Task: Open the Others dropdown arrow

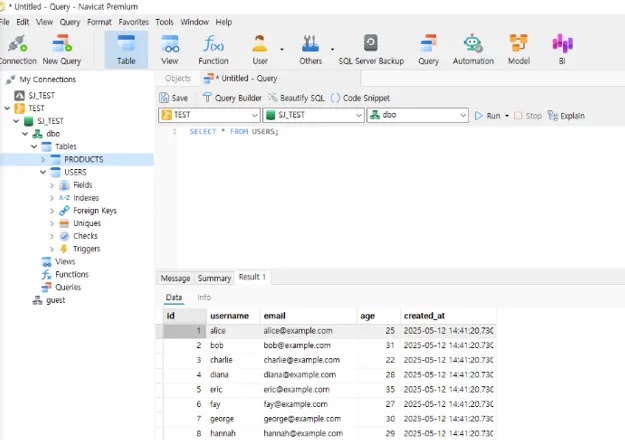Action: point(332,49)
